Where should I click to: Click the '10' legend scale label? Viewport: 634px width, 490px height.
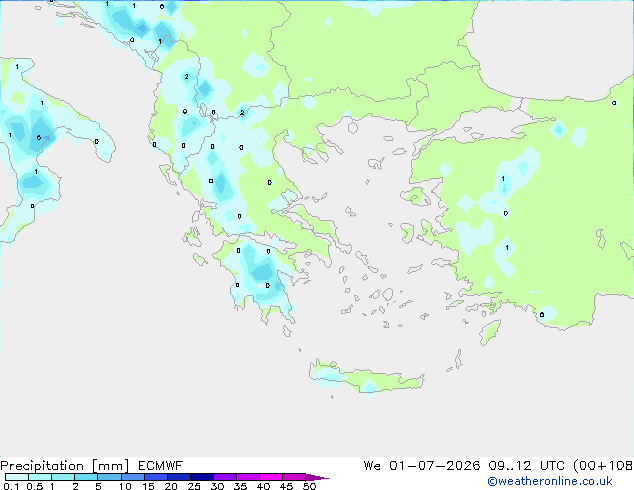pos(125,486)
